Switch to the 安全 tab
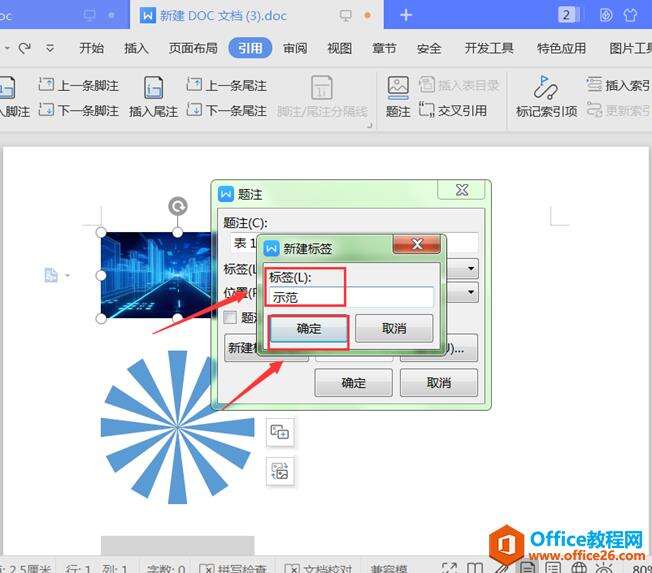Screen dimensions: 652x573 tap(429, 49)
